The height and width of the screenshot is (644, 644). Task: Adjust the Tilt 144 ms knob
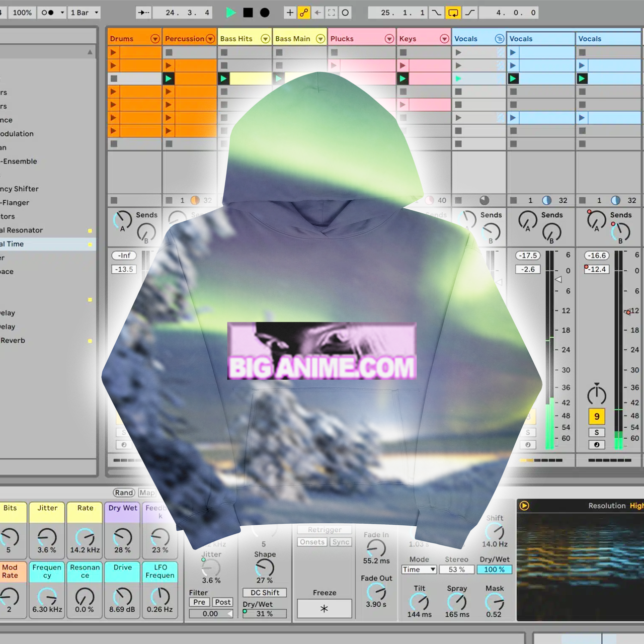tap(420, 602)
